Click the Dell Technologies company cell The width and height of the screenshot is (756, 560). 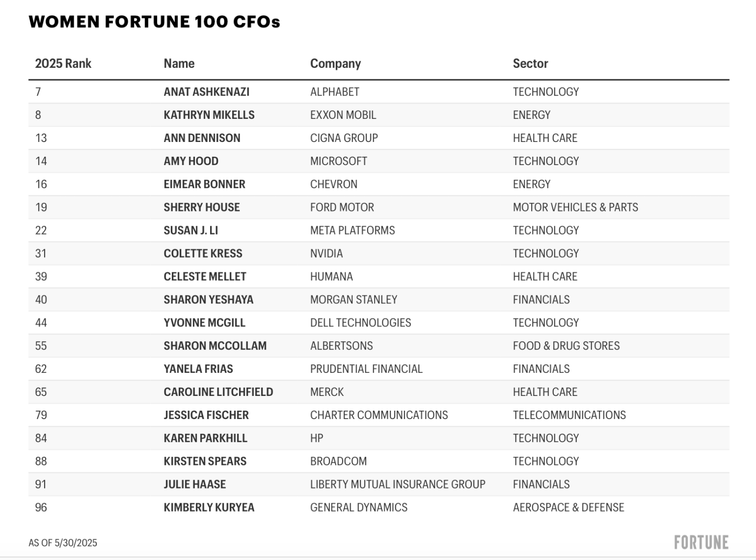tap(360, 323)
